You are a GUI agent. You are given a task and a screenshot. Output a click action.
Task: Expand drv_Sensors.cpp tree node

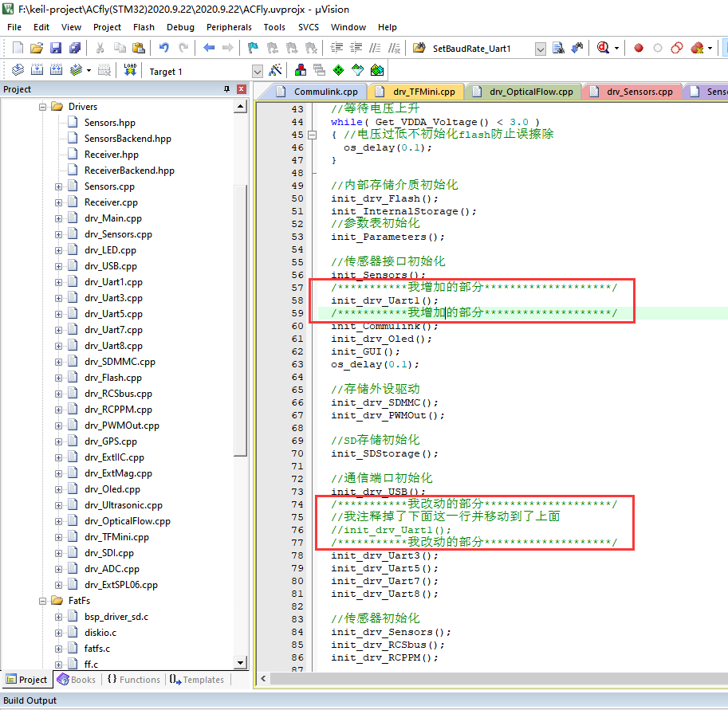58,234
